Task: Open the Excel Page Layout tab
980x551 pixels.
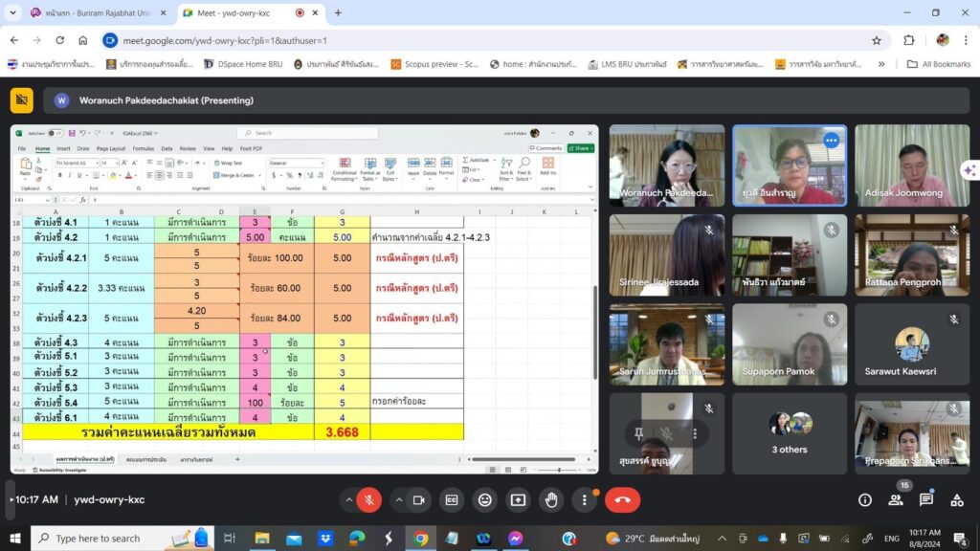Action: (x=111, y=148)
